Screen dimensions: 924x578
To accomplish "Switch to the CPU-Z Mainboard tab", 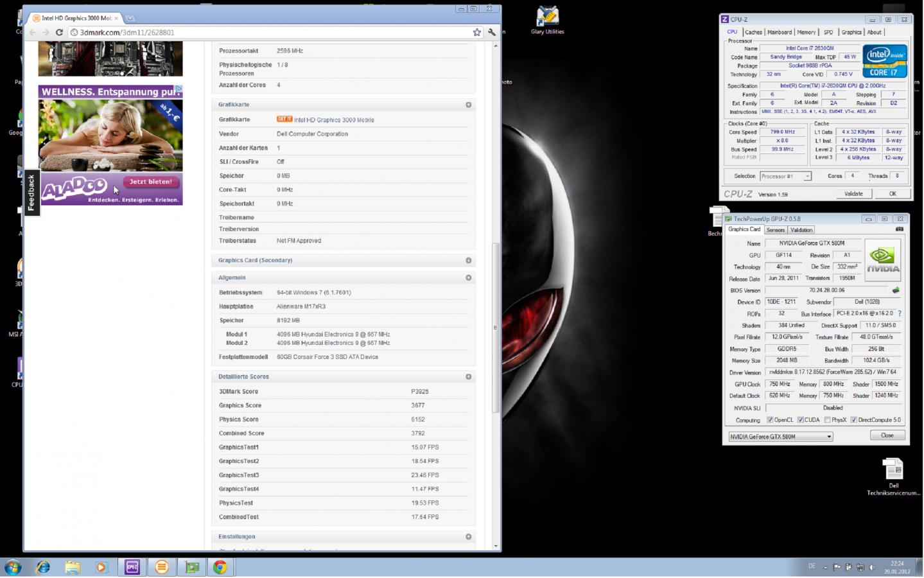I will tap(780, 32).
